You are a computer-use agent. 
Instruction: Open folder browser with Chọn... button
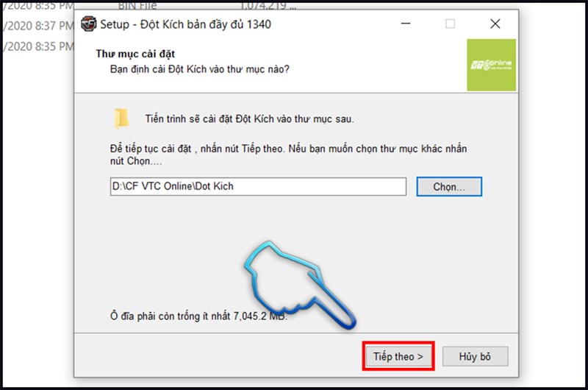tap(449, 187)
